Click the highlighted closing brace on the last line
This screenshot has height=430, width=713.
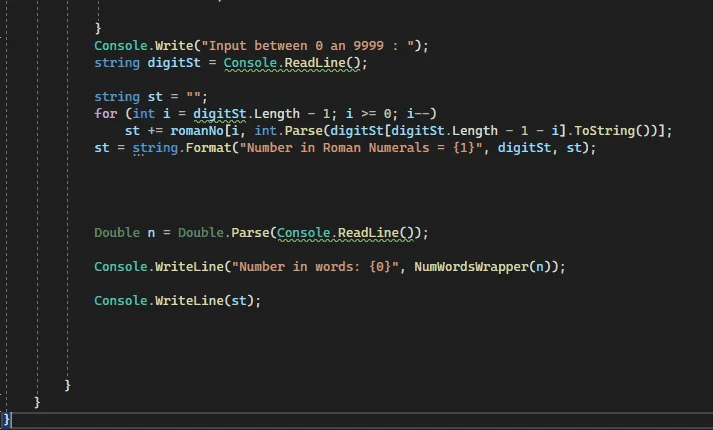6,420
